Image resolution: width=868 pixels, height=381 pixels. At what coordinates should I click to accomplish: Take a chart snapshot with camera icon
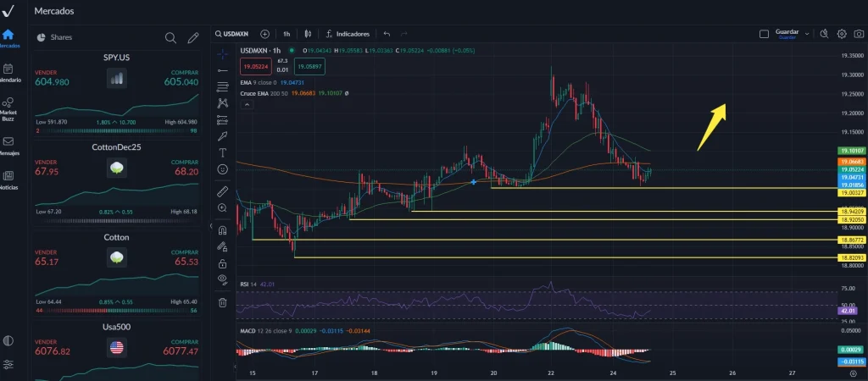[x=858, y=34]
